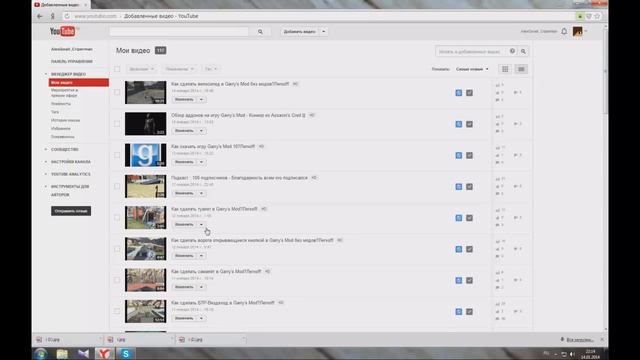The height and width of the screenshot is (360, 640).
Task: Tick the checkbox for the gates video
Action: tap(117, 249)
